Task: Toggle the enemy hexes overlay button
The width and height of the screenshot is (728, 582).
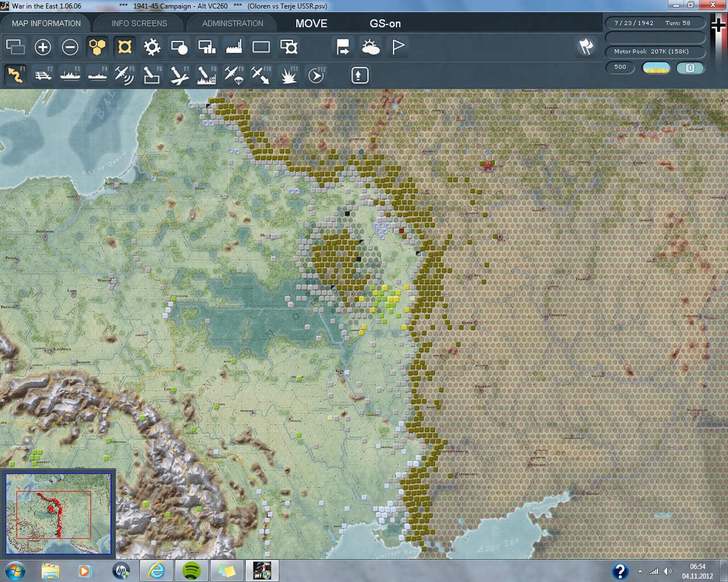Action: point(125,47)
